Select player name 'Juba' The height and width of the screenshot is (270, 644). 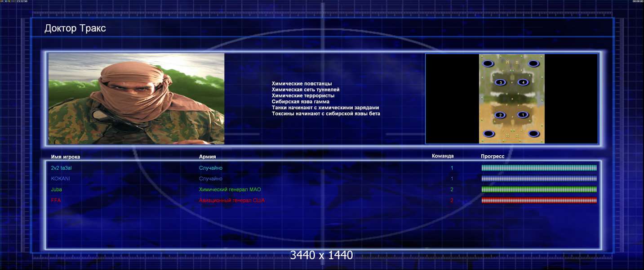[57, 189]
